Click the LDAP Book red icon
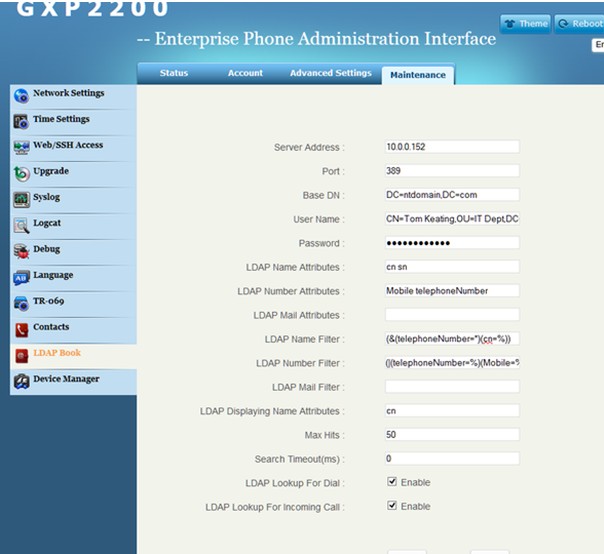The image size is (604, 554). point(22,356)
